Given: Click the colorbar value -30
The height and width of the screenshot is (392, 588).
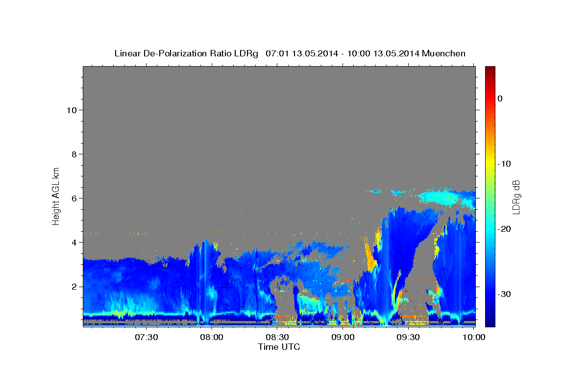Looking at the screenshot, I should pyautogui.click(x=504, y=294).
